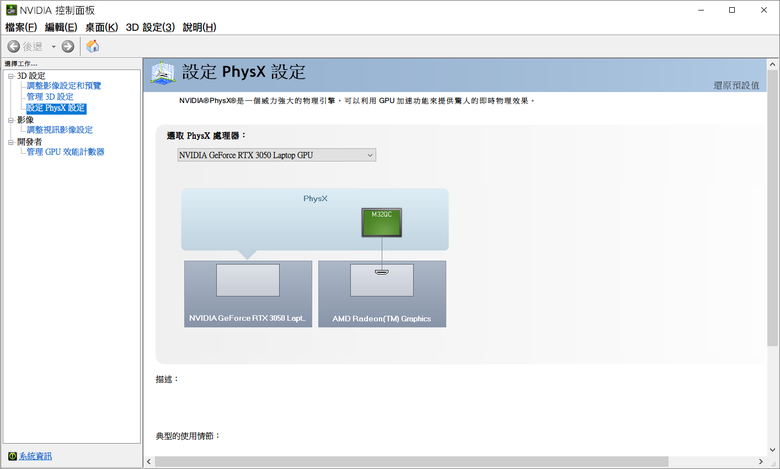Click the 影像 tree category label
Viewport: 780px width, 469px height.
point(25,120)
